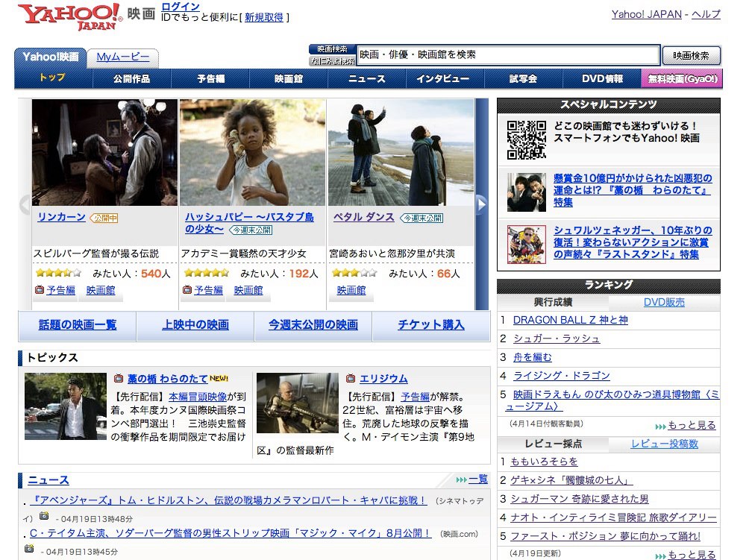
Task: Open ペタル ダンス movie thumbnail
Action: (401, 152)
